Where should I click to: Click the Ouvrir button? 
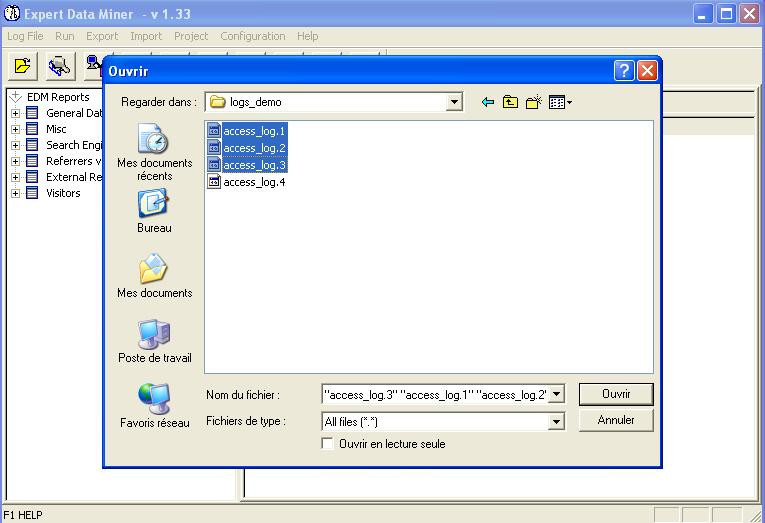[616, 394]
